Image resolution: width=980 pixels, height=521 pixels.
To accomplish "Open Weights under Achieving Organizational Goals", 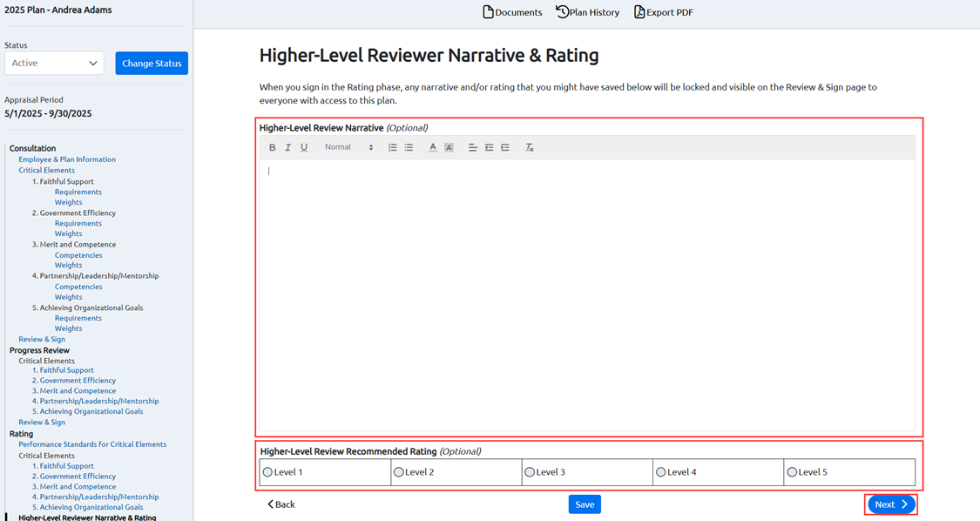I will click(68, 328).
